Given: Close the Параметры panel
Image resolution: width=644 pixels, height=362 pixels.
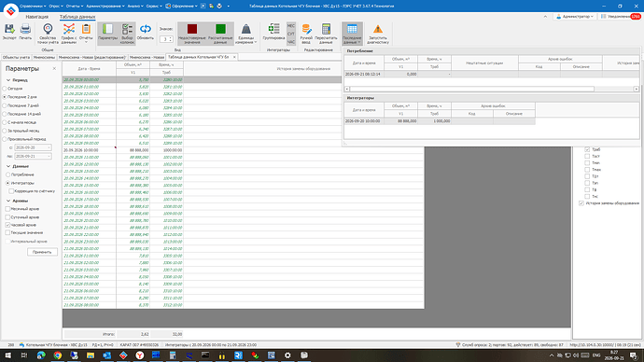Looking at the screenshot, I should 54,68.
